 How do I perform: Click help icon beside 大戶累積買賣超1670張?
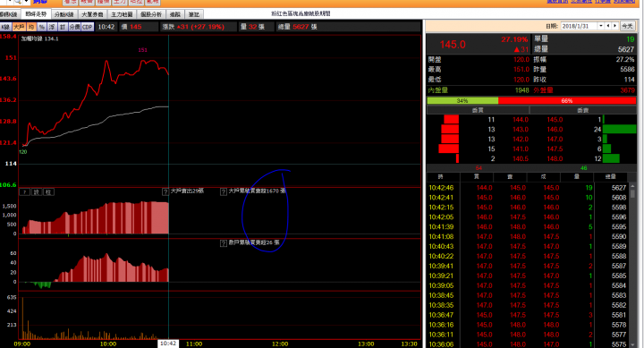pos(224,191)
